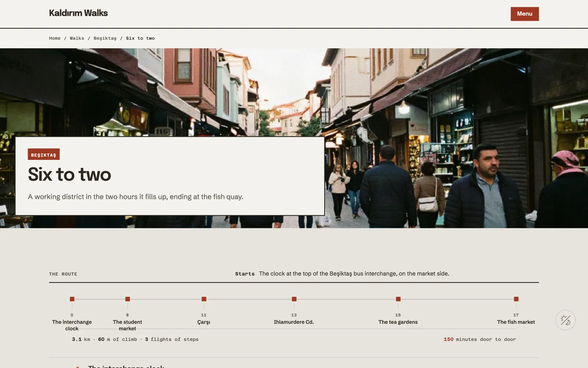Image resolution: width=588 pixels, height=368 pixels.
Task: Click 'THE ROUTE' section label
Action: (63, 274)
